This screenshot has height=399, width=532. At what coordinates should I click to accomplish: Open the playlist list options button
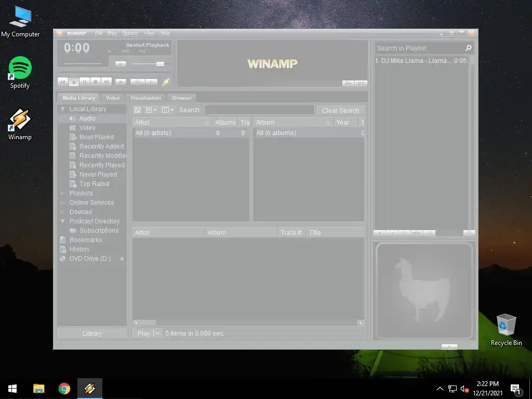pos(430,233)
